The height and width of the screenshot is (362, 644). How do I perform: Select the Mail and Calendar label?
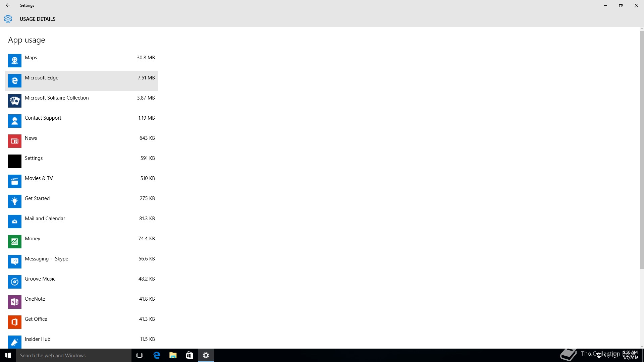[x=45, y=219]
